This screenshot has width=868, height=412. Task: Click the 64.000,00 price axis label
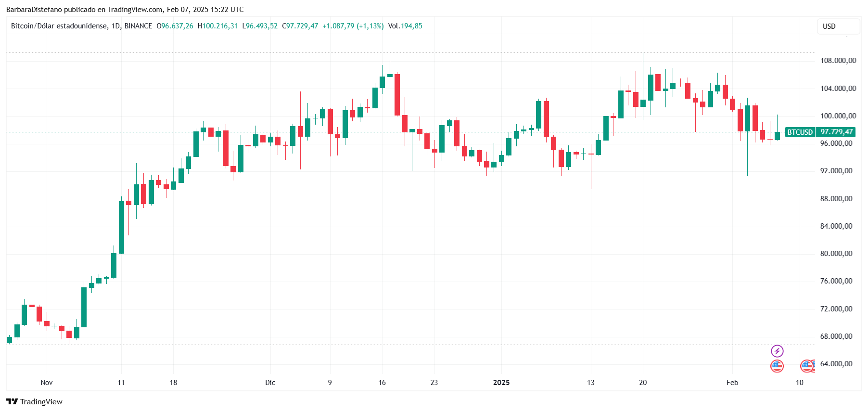[838, 364]
